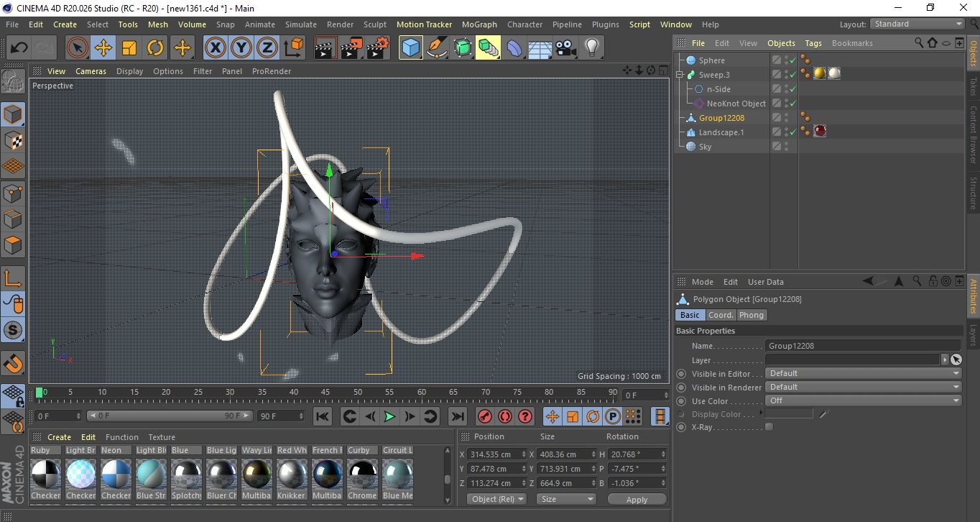This screenshot has height=522, width=980.
Task: Open Visible in Renderer dropdown
Action: tap(864, 387)
